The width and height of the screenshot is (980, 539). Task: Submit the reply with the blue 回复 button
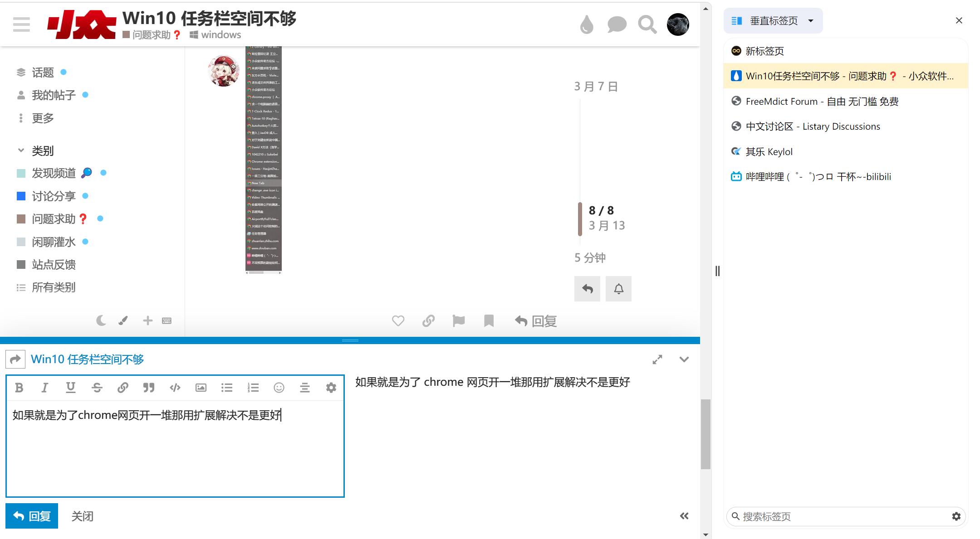point(32,516)
